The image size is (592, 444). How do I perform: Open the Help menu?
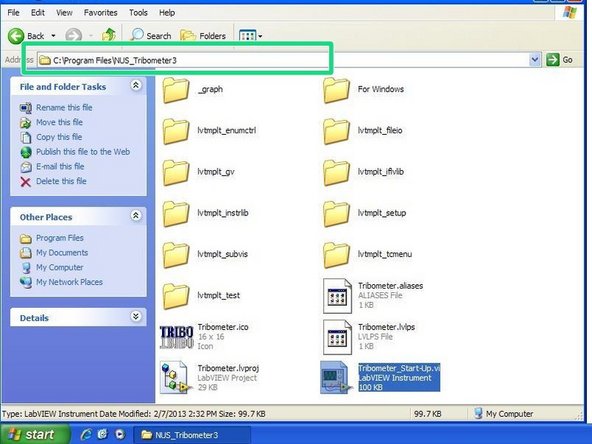point(166,12)
